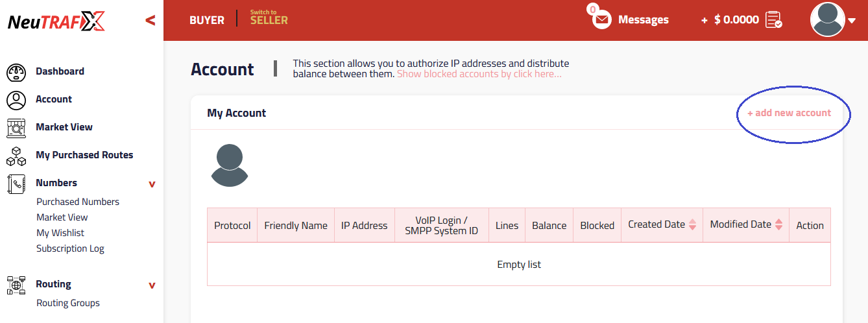Click the My Account profile picture
Screen dimensions: 868x323
pos(230,165)
